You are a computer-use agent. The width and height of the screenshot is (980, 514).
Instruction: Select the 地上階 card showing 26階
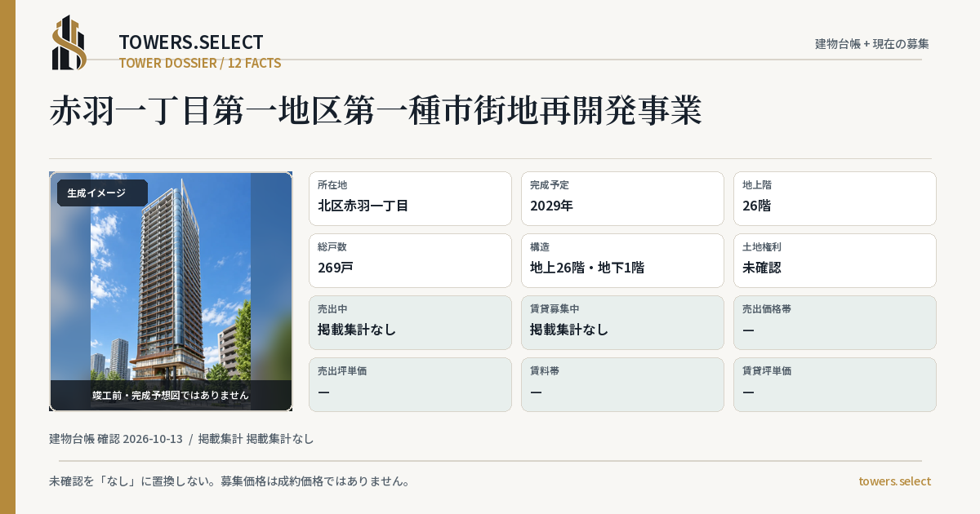835,198
